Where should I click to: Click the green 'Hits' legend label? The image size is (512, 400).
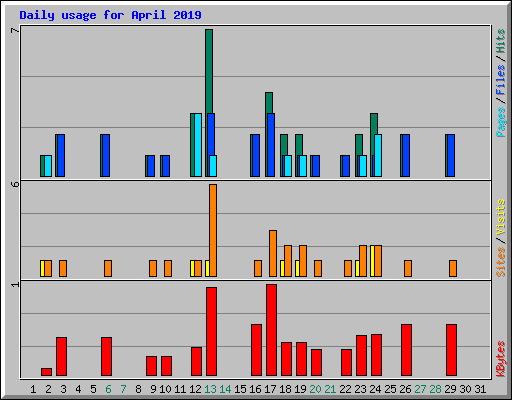[500, 41]
